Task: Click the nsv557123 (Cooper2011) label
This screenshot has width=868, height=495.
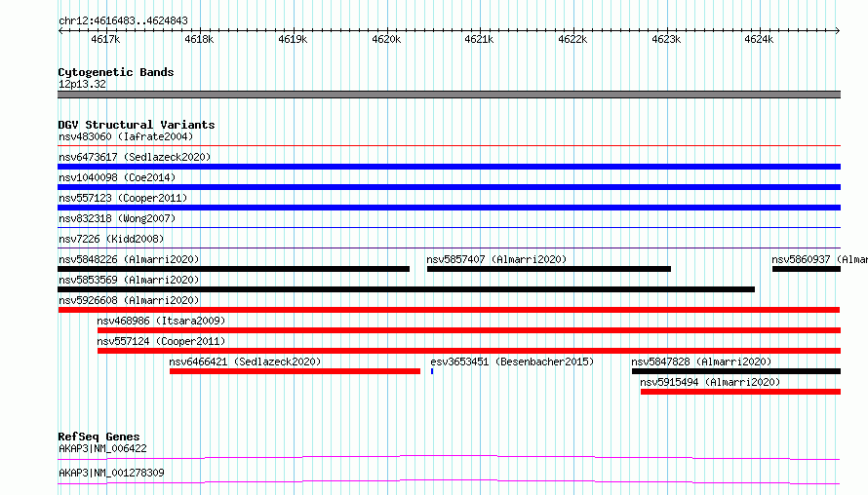Action: tap(123, 198)
